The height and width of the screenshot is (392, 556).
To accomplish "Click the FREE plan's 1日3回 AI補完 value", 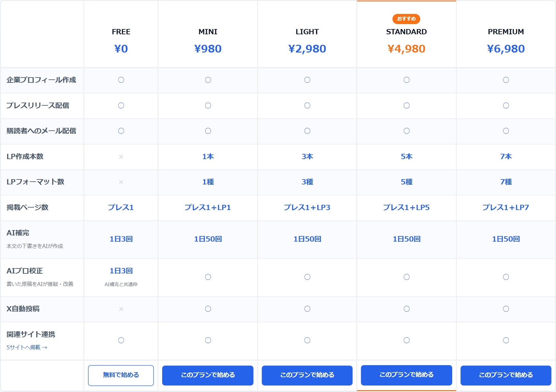I will pos(121,239).
